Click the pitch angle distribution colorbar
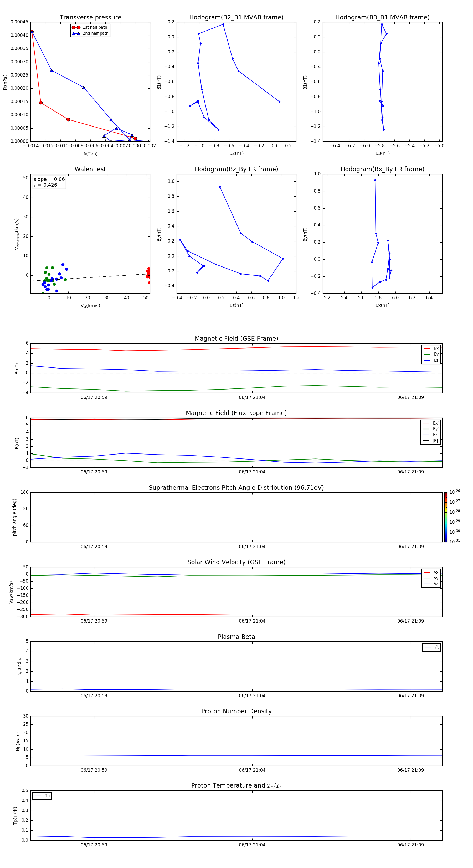 [445, 517]
